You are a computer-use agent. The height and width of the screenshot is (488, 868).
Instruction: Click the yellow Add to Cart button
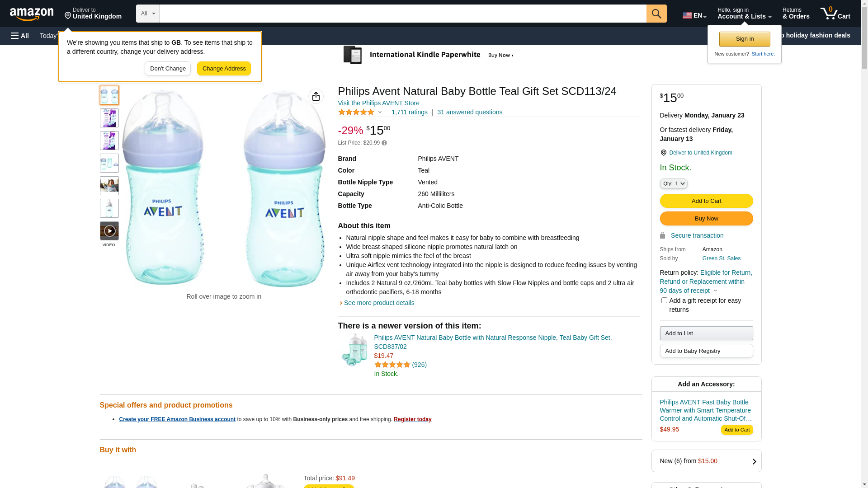click(x=706, y=201)
